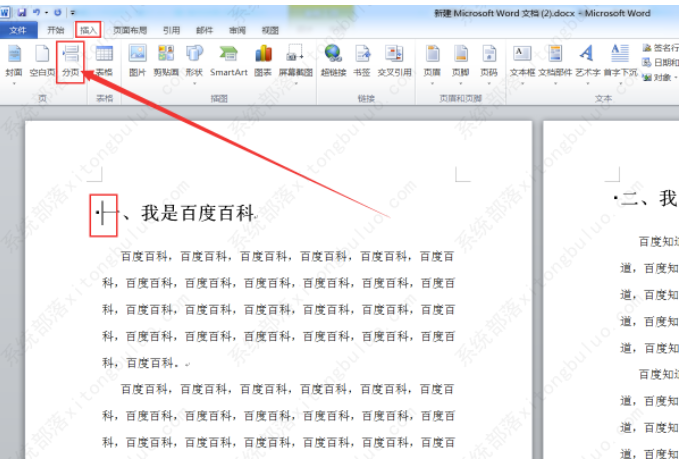The width and height of the screenshot is (682, 461).
Task: Select the 插入 ribbon tab
Action: [88, 30]
